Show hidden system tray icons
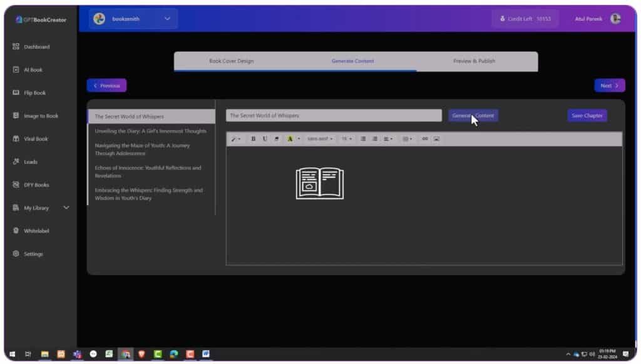 [x=568, y=354]
